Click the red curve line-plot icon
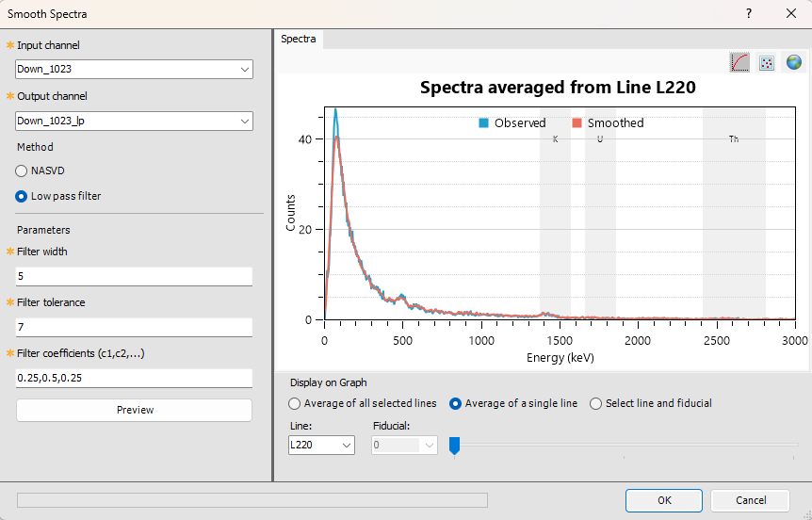Image resolution: width=812 pixels, height=520 pixels. [x=740, y=62]
